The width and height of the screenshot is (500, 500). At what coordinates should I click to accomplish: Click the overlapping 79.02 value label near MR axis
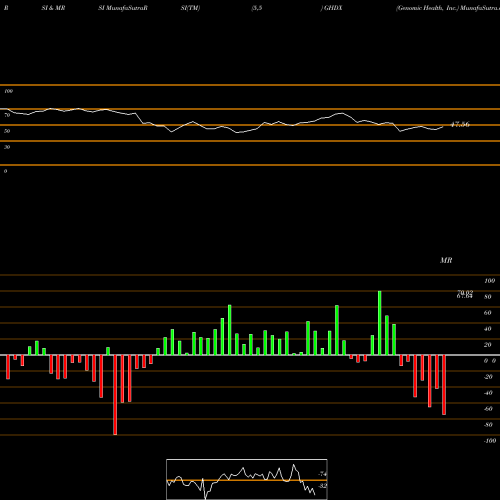click(465, 294)
